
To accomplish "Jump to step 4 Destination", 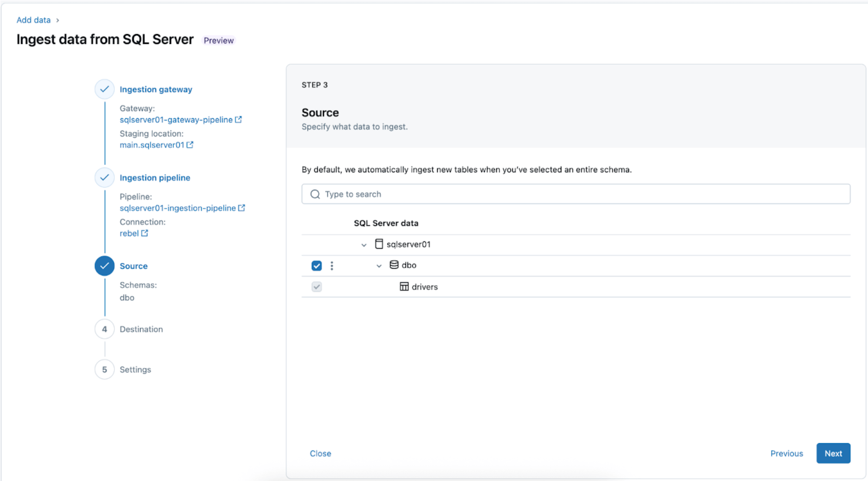I will (x=141, y=329).
